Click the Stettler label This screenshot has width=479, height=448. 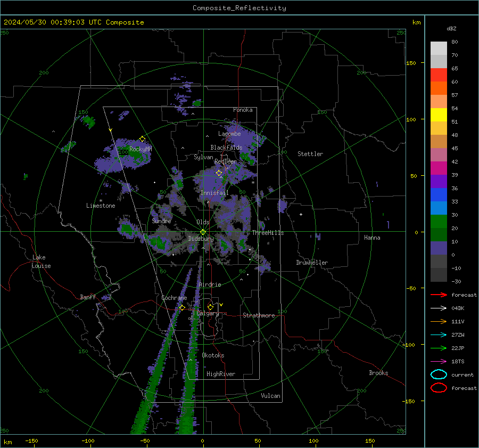[x=310, y=154]
